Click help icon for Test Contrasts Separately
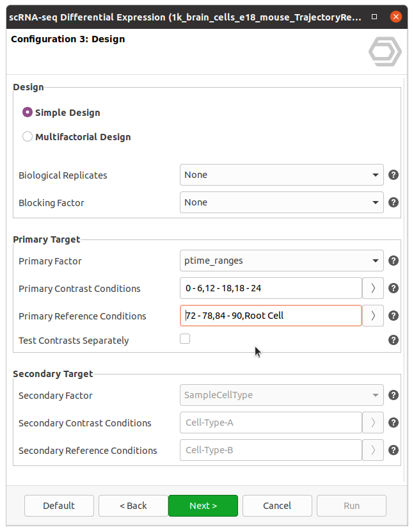Image resolution: width=414 pixels, height=532 pixels. [394, 340]
